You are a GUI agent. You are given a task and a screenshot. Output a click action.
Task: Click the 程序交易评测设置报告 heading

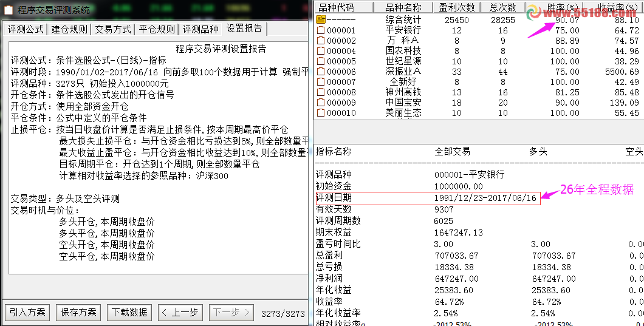point(221,49)
